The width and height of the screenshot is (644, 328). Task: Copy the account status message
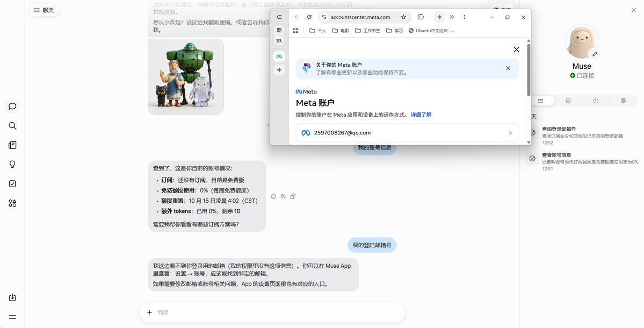click(293, 196)
